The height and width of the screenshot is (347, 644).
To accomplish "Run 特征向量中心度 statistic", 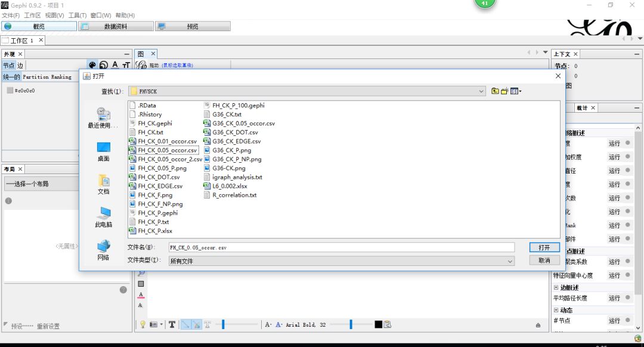I will click(x=614, y=275).
